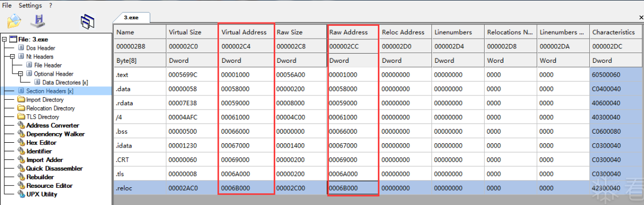
Task: Collapse the Nt Headers tree node
Action: [x=13, y=56]
